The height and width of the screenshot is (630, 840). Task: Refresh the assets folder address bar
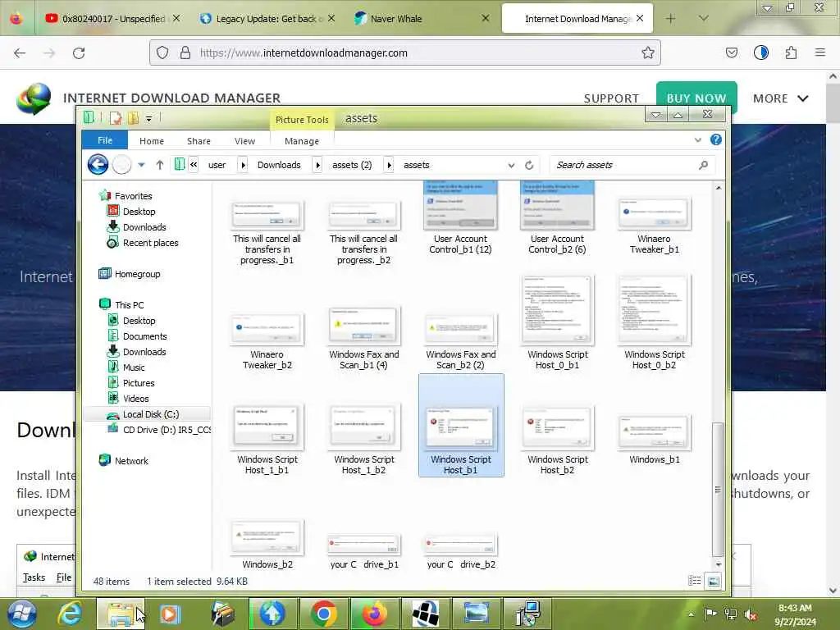click(529, 165)
